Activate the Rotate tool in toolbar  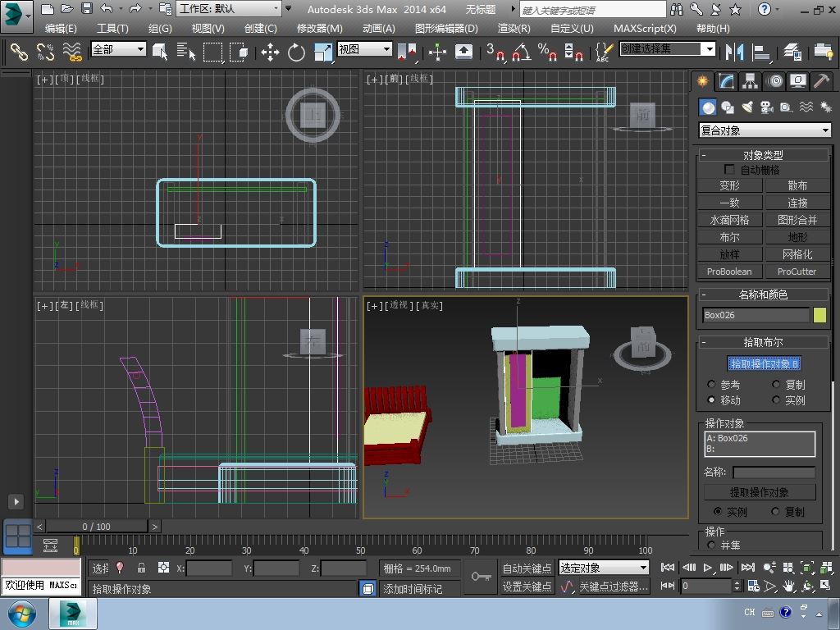click(296, 52)
